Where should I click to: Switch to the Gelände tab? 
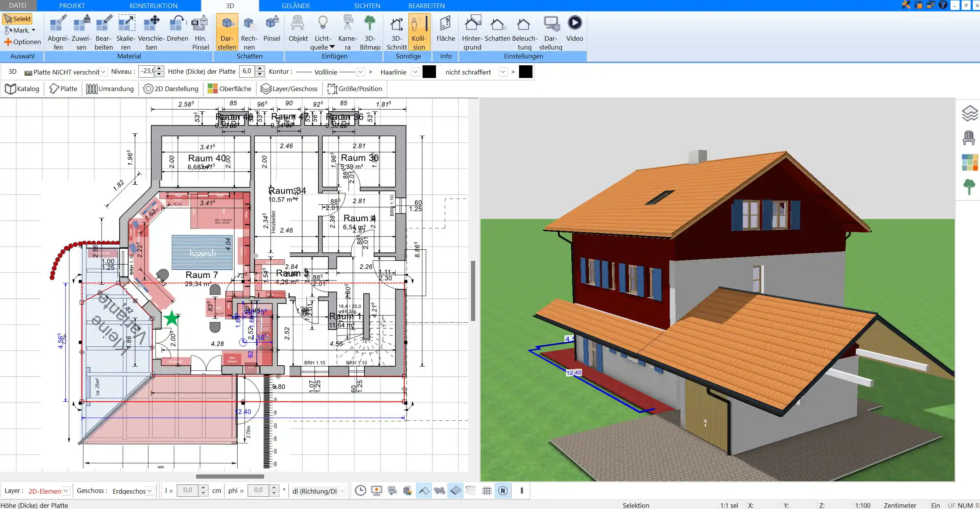click(x=296, y=5)
